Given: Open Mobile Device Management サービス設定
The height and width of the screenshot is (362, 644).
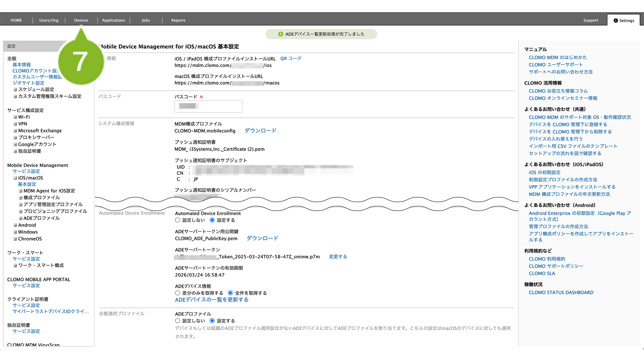Looking at the screenshot, I should pyautogui.click(x=26, y=171).
